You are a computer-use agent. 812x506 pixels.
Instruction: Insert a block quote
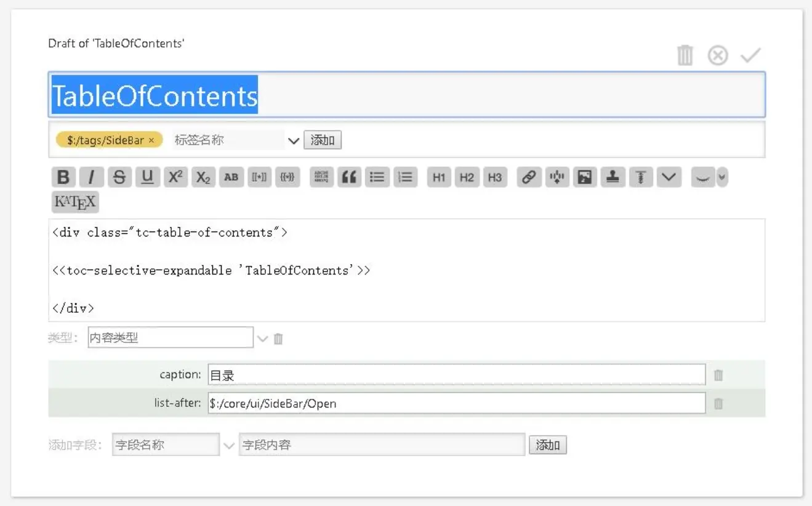click(349, 177)
